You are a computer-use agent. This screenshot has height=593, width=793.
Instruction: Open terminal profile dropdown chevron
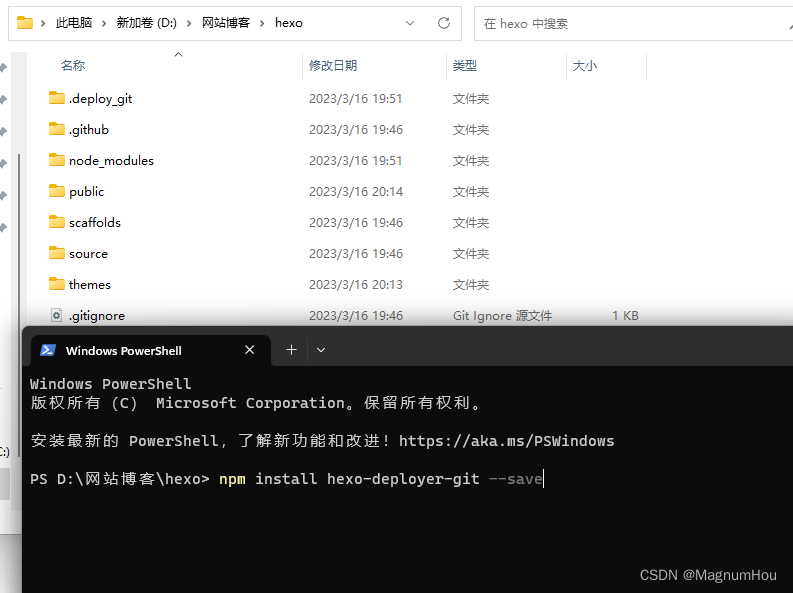click(321, 350)
